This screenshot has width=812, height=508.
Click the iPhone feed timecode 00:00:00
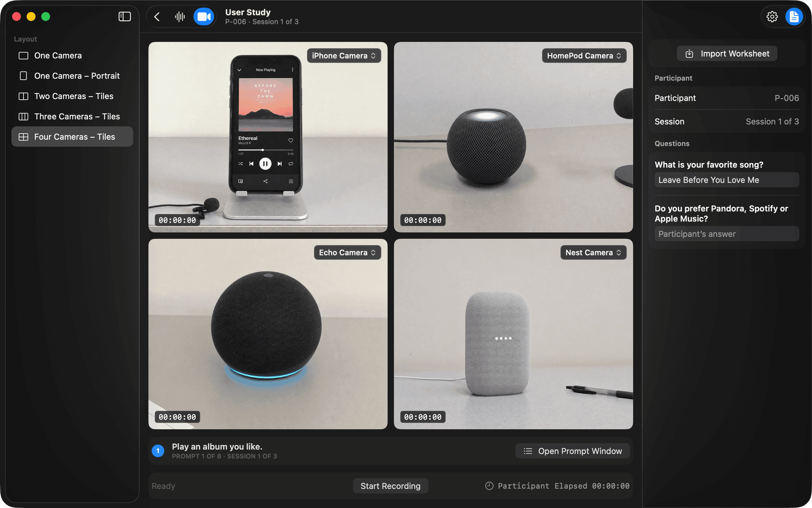point(177,220)
